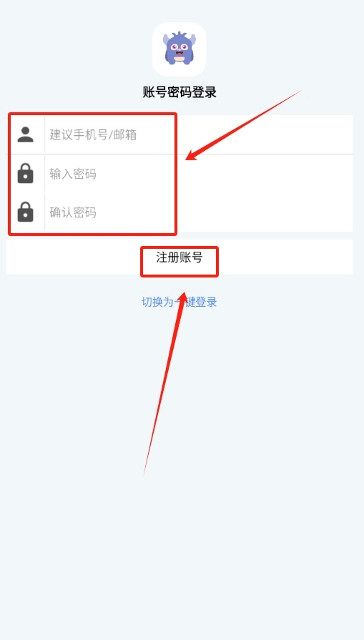The width and height of the screenshot is (364, 640).
Task: Activate the account name text row
Action: pyautogui.click(x=179, y=134)
